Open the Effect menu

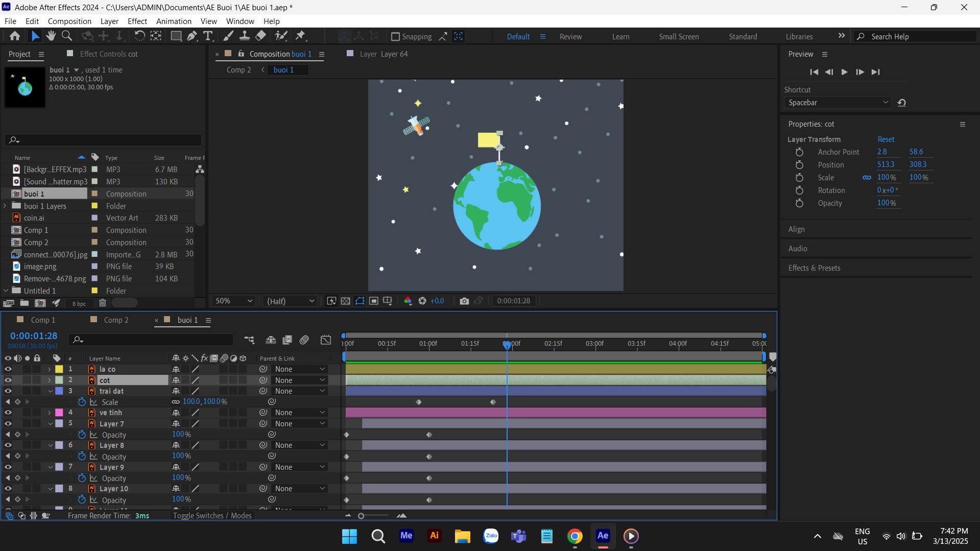(137, 21)
